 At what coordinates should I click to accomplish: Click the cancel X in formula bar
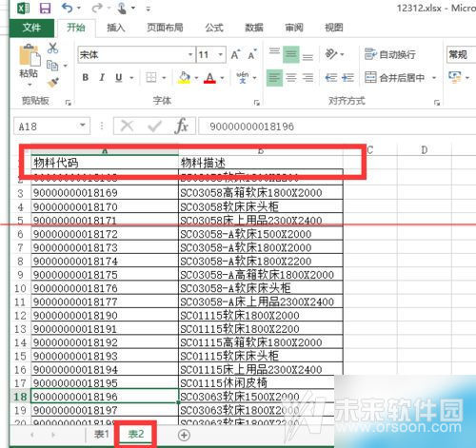[x=127, y=127]
